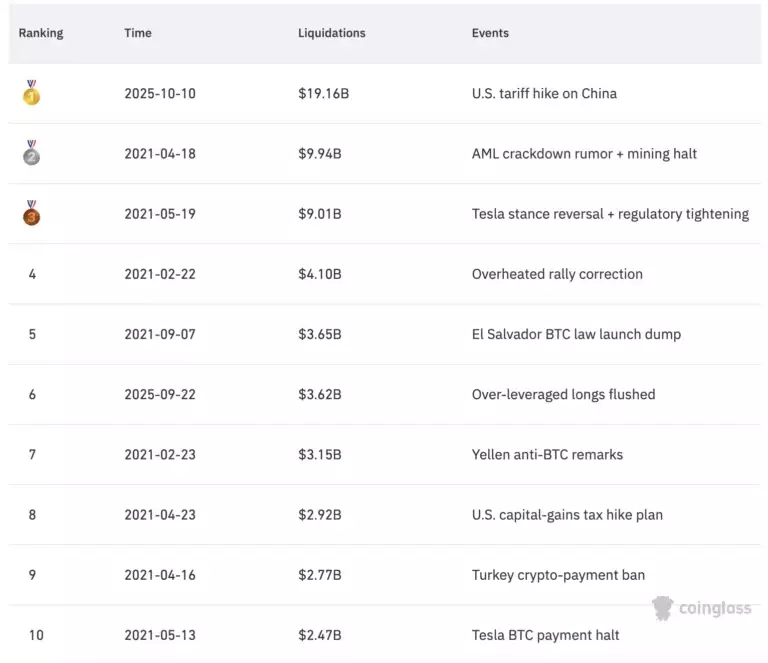The width and height of the screenshot is (768, 663).
Task: Click the gold first-place medal icon
Action: click(x=32, y=94)
